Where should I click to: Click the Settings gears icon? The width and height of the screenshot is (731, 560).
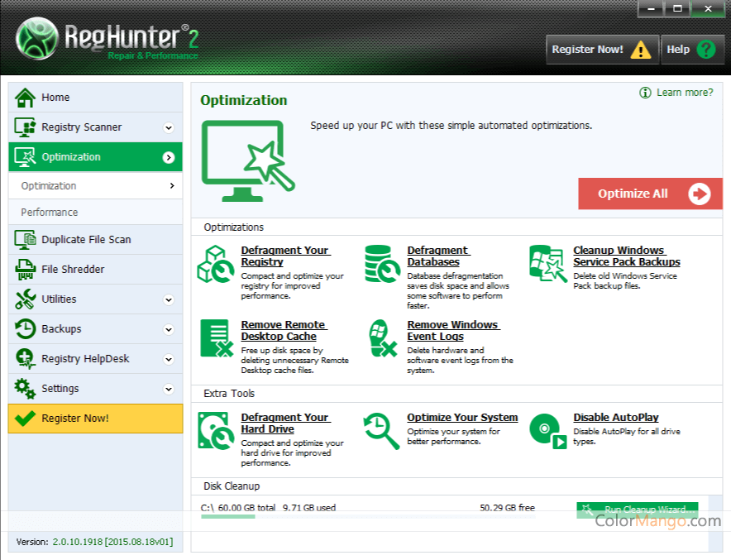(x=25, y=389)
